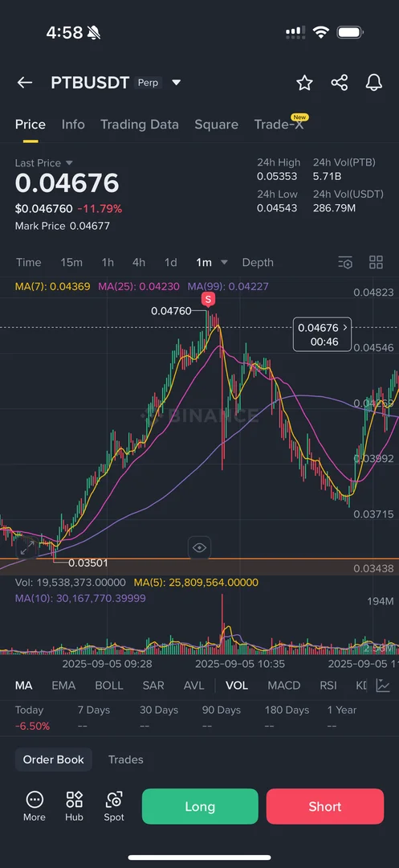This screenshot has width=399, height=868.
Task: Tap the back arrow icon
Action: (x=24, y=83)
